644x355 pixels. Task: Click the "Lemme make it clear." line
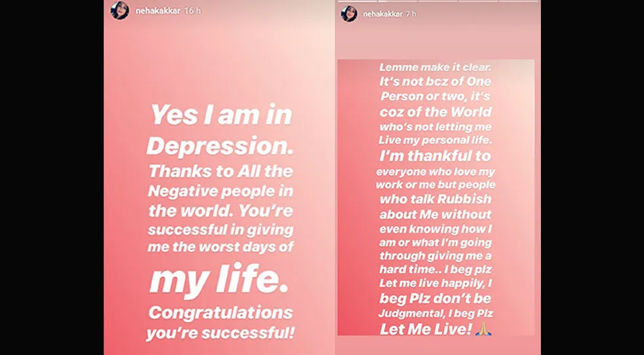click(x=436, y=67)
